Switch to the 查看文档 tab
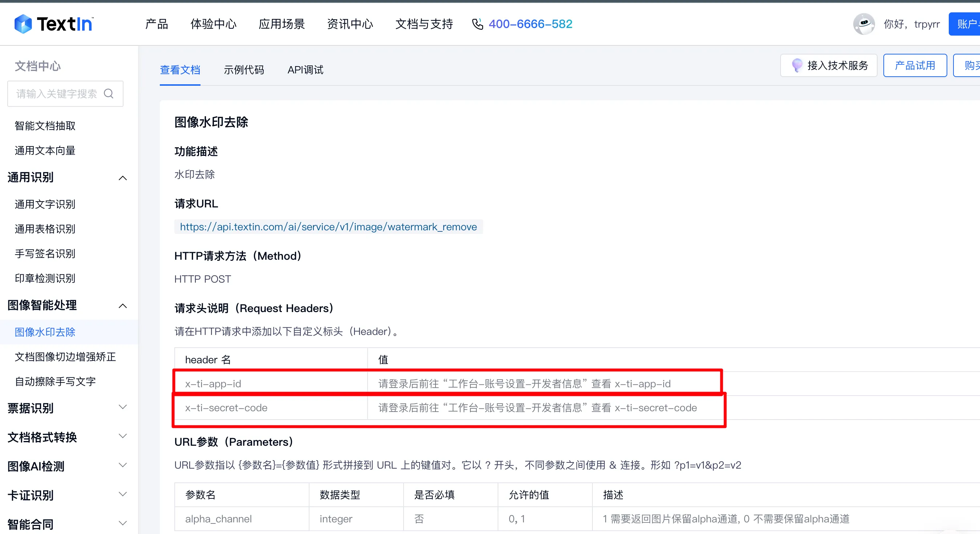This screenshot has height=534, width=980. point(180,70)
